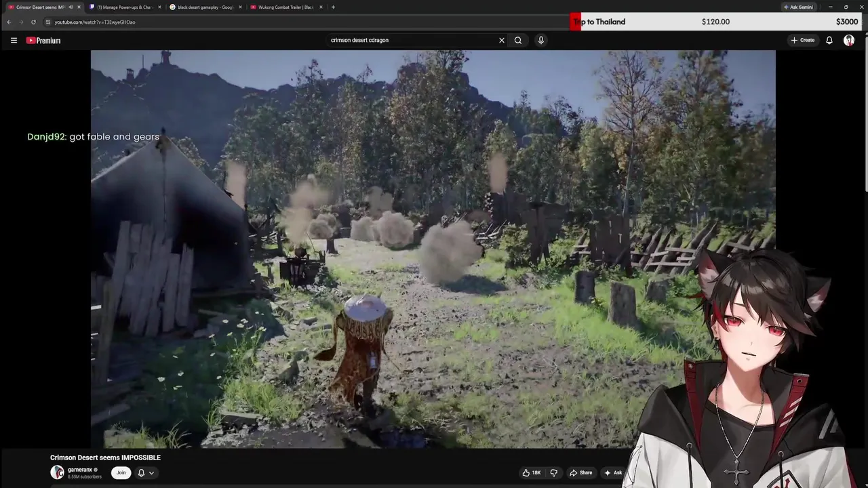This screenshot has width=868, height=488.
Task: Mute tab via speaker icon on Crimson Desert tab
Action: click(x=71, y=7)
